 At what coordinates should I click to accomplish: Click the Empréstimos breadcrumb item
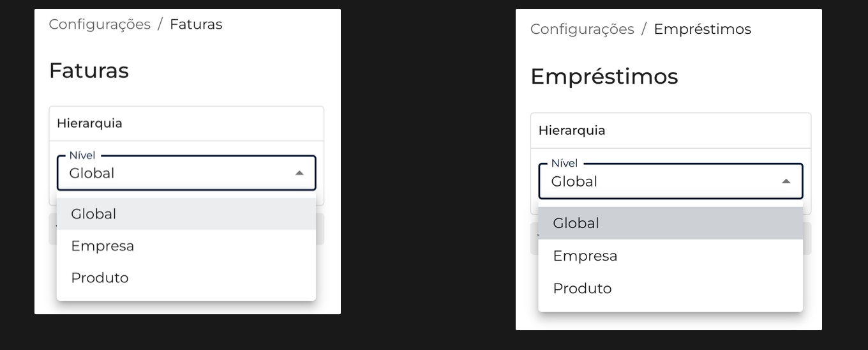[702, 29]
